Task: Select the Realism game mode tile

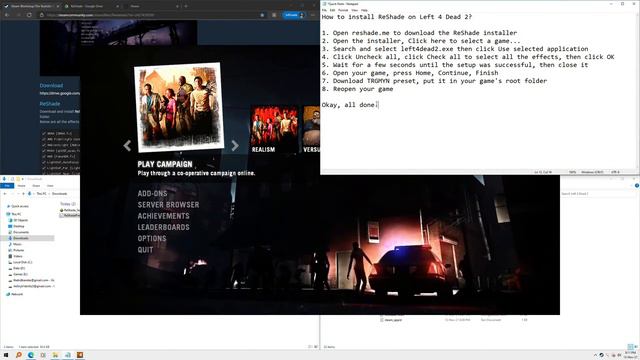Action: coord(274,129)
